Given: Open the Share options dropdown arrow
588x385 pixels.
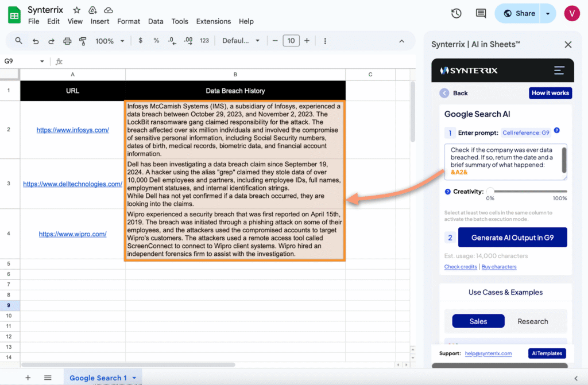Looking at the screenshot, I should pos(548,14).
